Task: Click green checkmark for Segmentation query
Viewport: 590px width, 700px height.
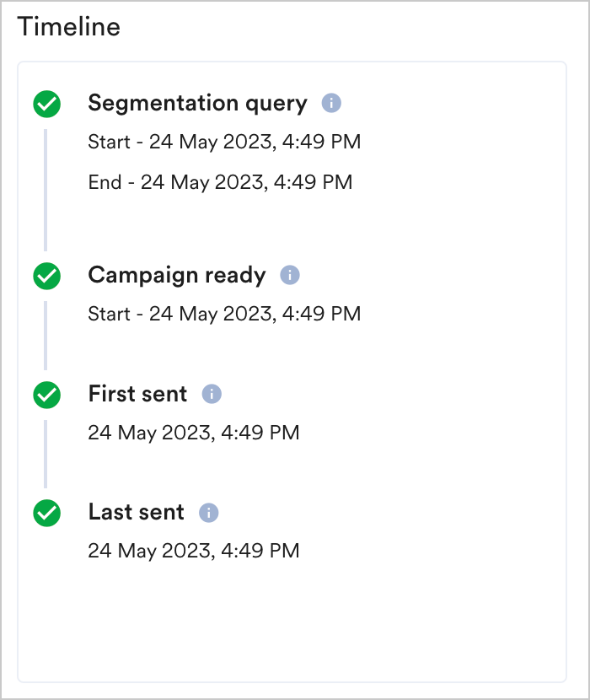Action: tap(46, 105)
